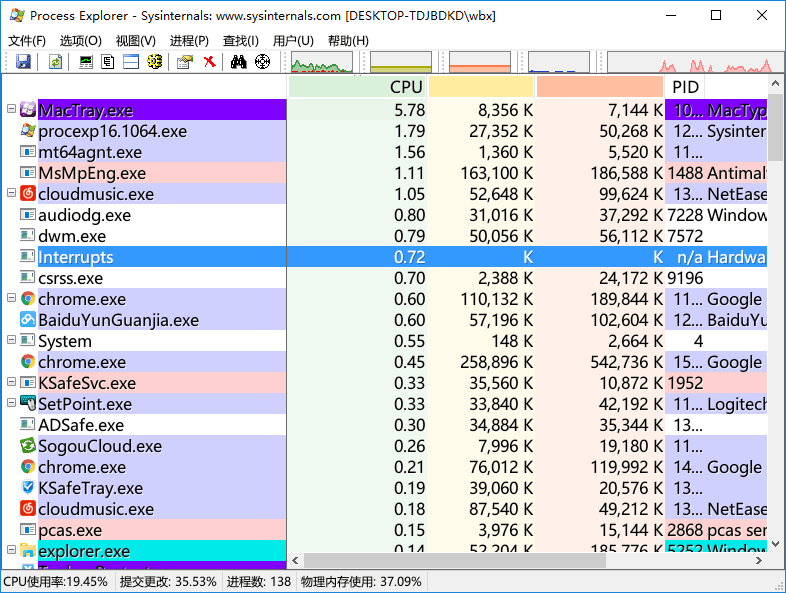Image resolution: width=786 pixels, height=593 pixels.
Task: Open the process Properties toolbar icon
Action: [x=184, y=62]
